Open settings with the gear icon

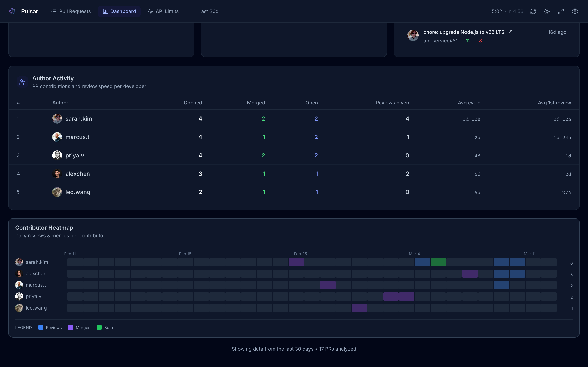575,11
